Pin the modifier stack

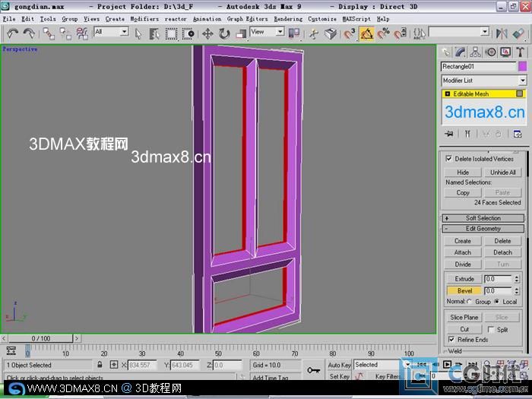pos(448,134)
